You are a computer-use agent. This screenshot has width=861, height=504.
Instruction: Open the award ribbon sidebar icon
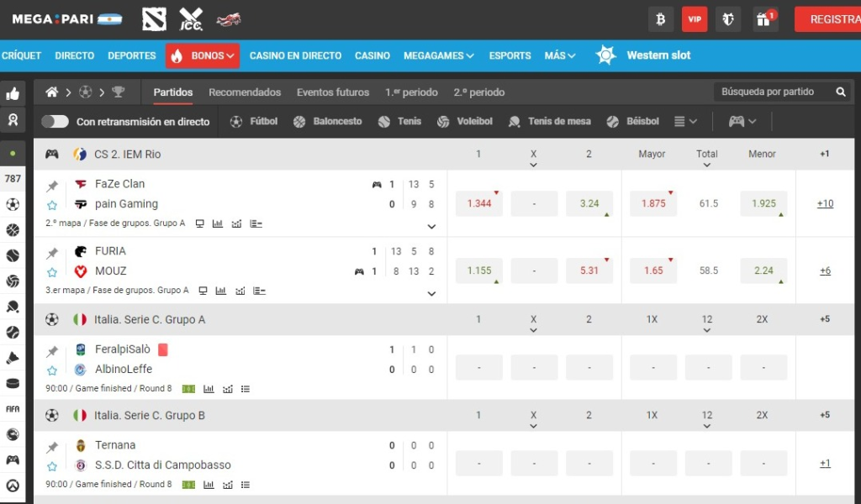click(13, 120)
